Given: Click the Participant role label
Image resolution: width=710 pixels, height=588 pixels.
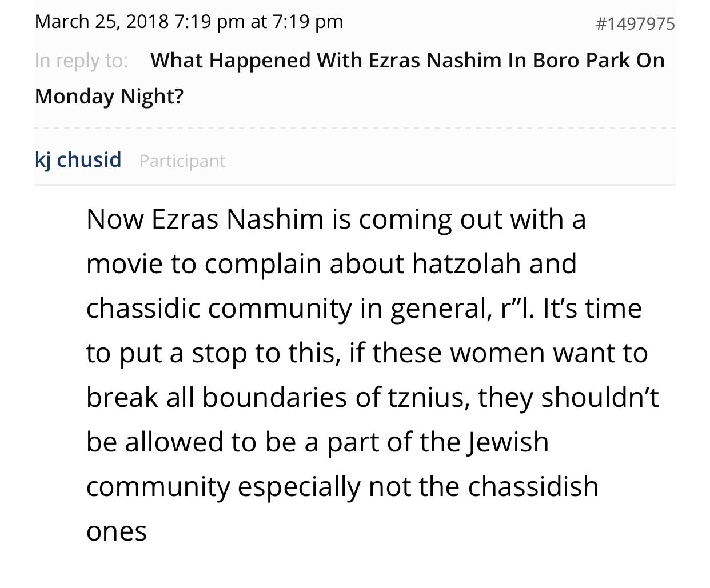Looking at the screenshot, I should [182, 161].
